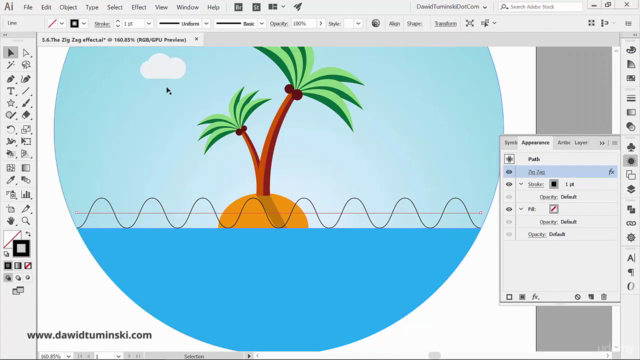Screen dimensions: 640x360
Task: Select the Eraser tool
Action: click(x=26, y=116)
